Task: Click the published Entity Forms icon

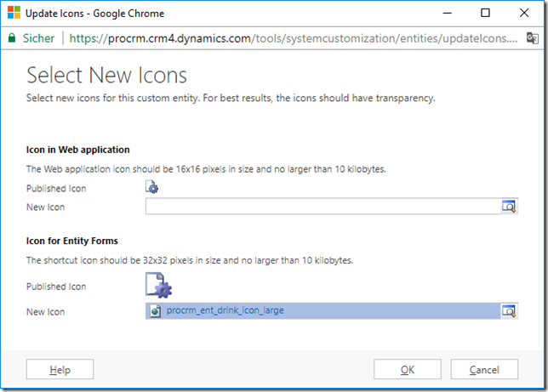Action: (157, 286)
